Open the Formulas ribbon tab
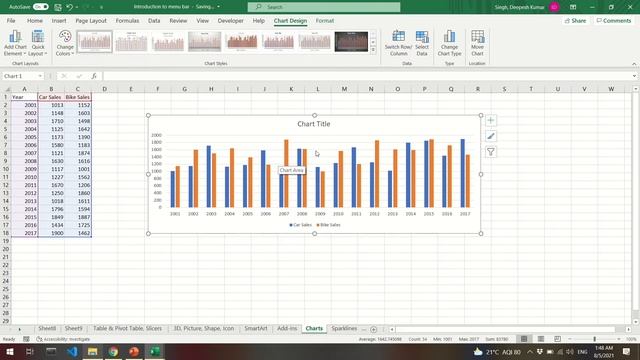 click(127, 20)
